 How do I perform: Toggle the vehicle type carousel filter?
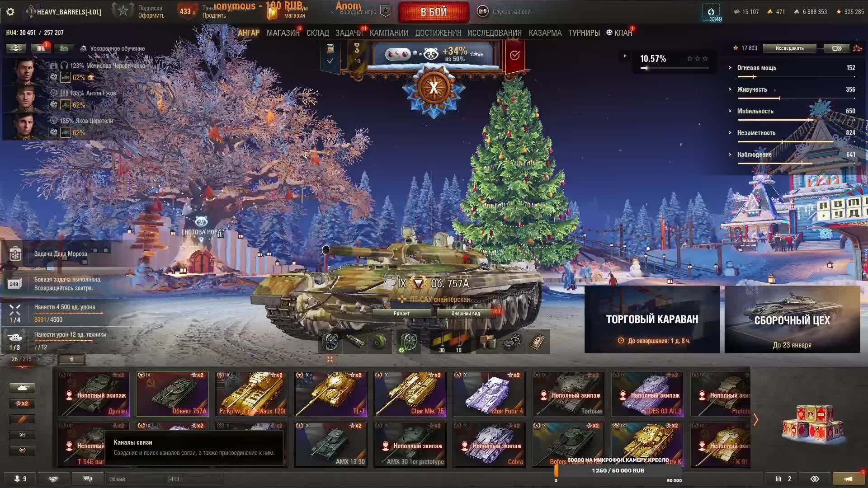22,388
